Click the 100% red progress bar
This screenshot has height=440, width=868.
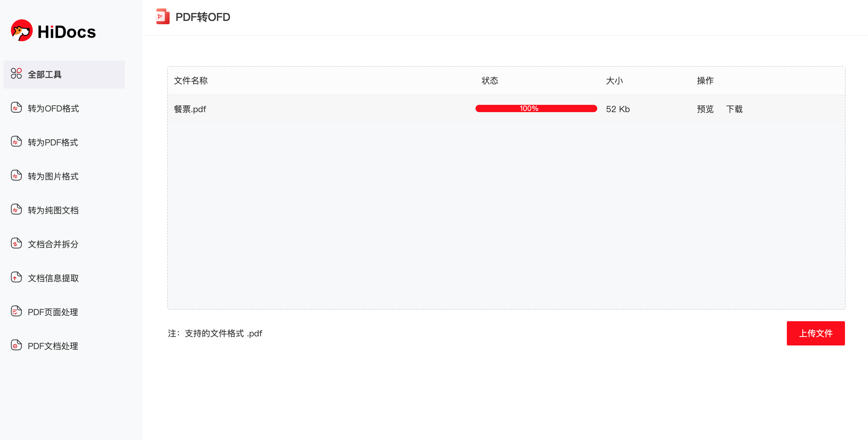[x=536, y=108]
